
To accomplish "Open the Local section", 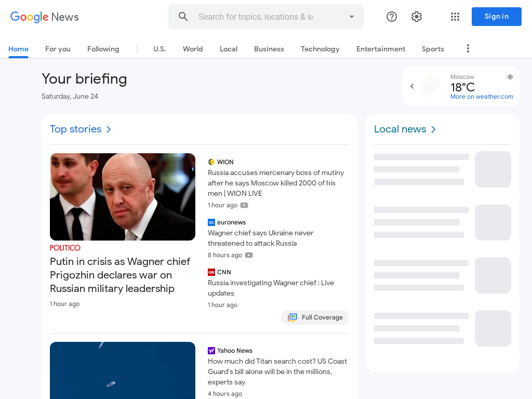I will click(229, 49).
